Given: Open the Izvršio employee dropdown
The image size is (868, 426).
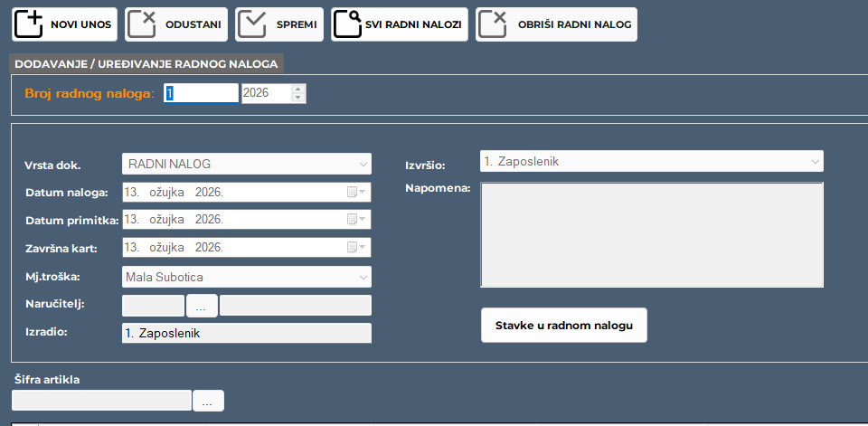Looking at the screenshot, I should coord(815,162).
